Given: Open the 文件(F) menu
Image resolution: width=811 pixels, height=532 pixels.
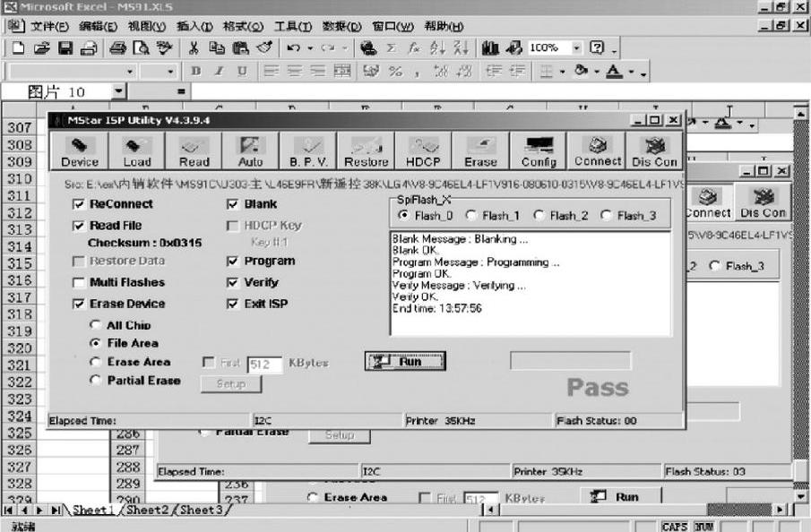Looking at the screenshot, I should tap(49, 26).
